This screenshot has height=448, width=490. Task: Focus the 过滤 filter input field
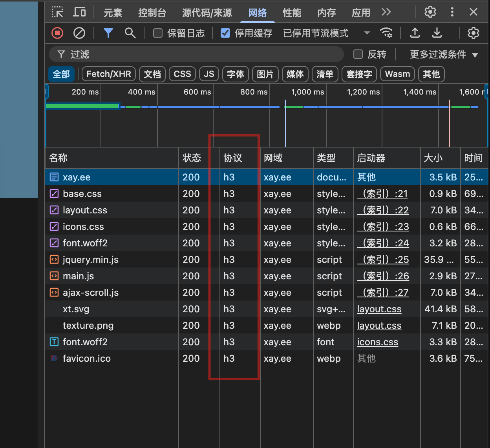click(196, 54)
